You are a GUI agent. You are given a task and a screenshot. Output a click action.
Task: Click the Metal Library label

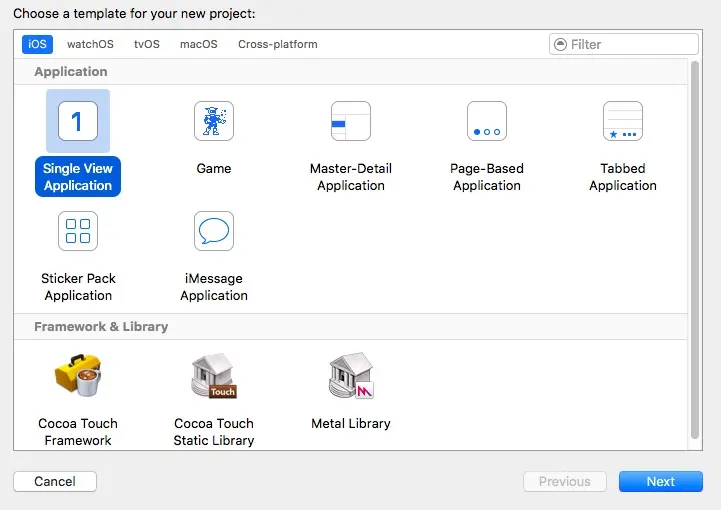point(351,423)
